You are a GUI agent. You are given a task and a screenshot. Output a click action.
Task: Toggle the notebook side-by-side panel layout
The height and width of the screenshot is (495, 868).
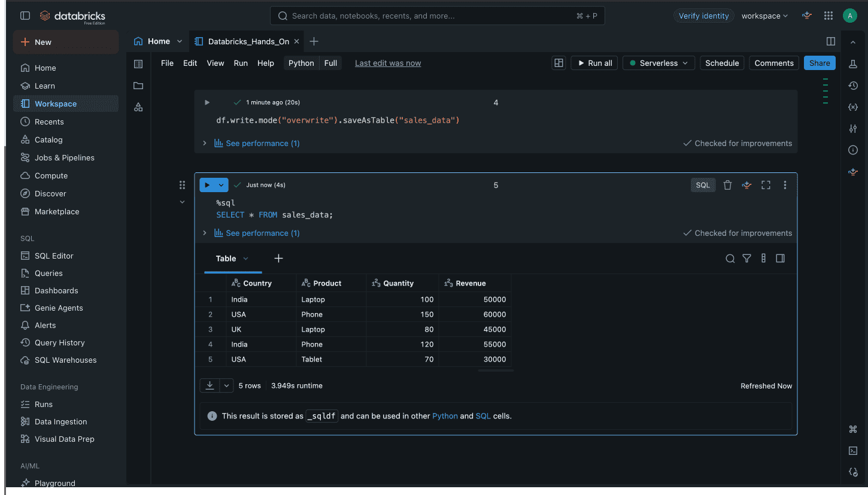click(x=831, y=41)
